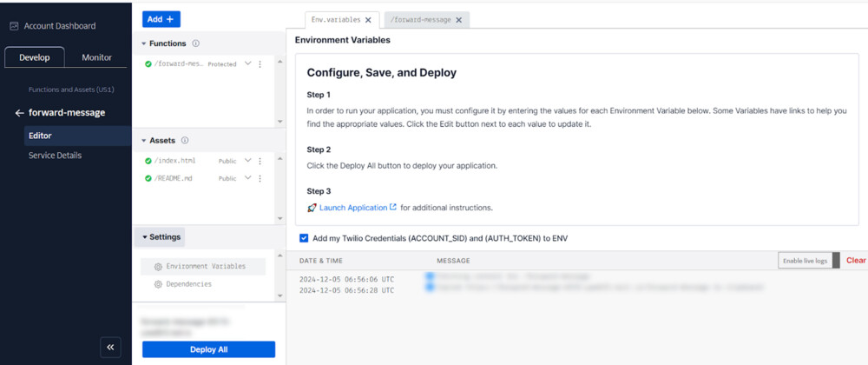
Task: Open the three-dot menu for /forward-message function
Action: click(260, 64)
